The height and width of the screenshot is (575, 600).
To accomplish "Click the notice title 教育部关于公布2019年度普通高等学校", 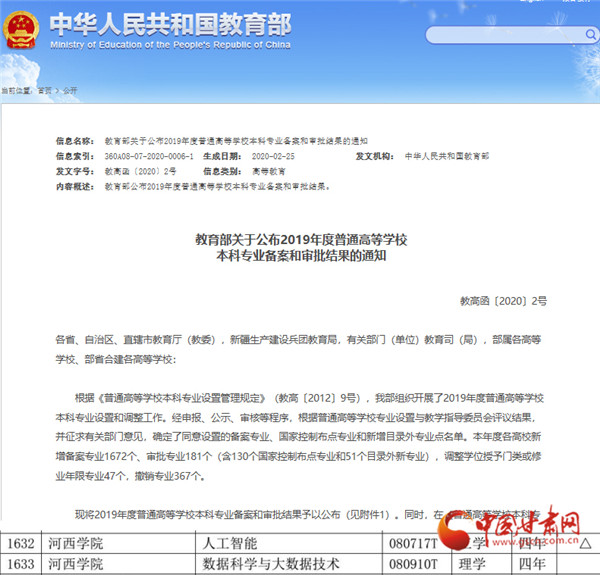I will point(301,240).
